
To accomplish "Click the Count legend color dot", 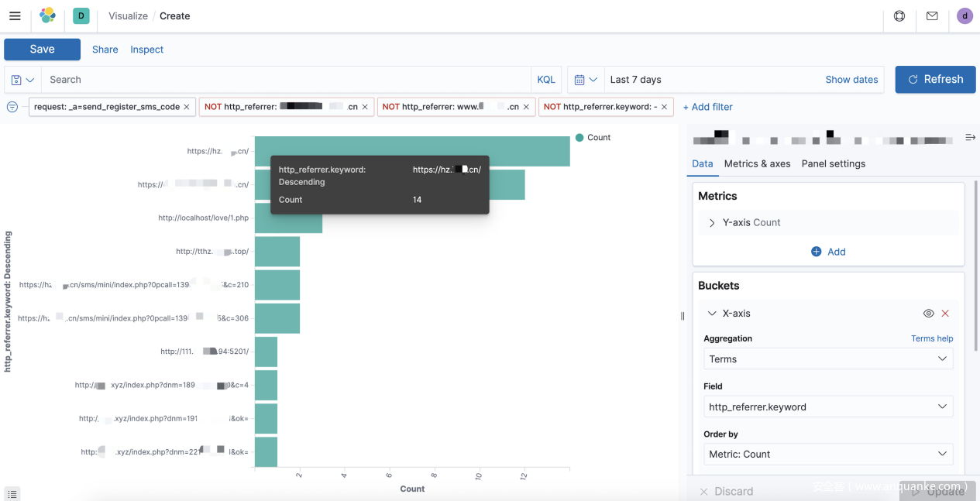I will pos(579,138).
